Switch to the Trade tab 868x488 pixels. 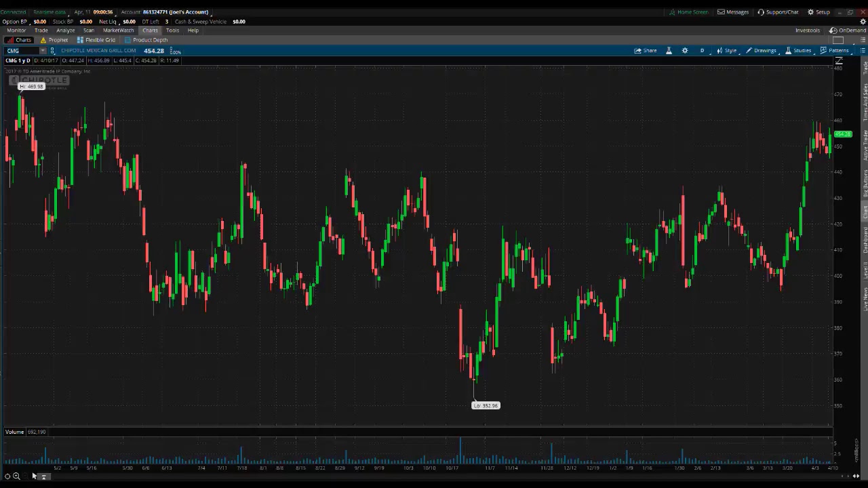pos(41,30)
